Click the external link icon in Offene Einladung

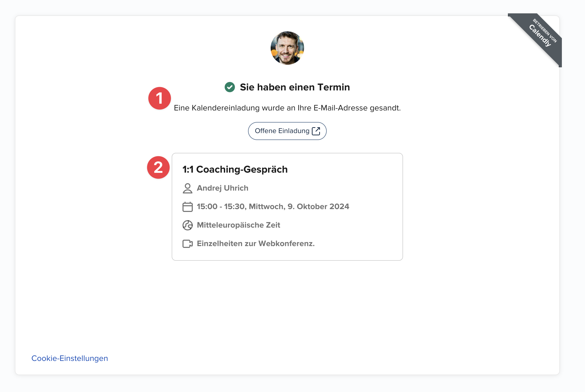click(316, 131)
